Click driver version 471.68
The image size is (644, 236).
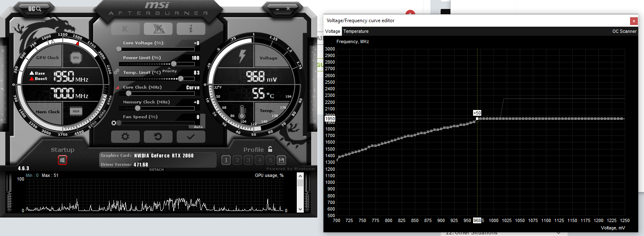[141, 165]
